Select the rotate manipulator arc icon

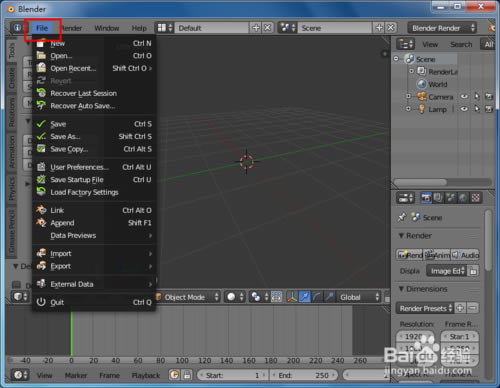pos(317,297)
